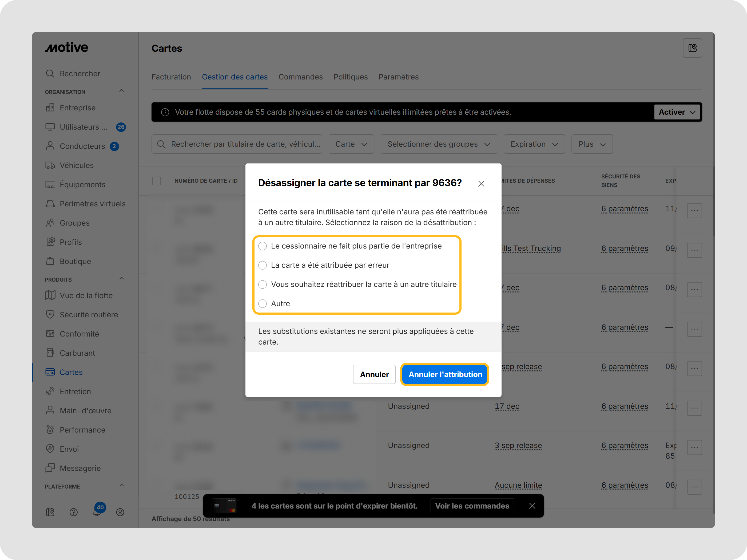Open the Activer dropdown in banner

tap(677, 112)
